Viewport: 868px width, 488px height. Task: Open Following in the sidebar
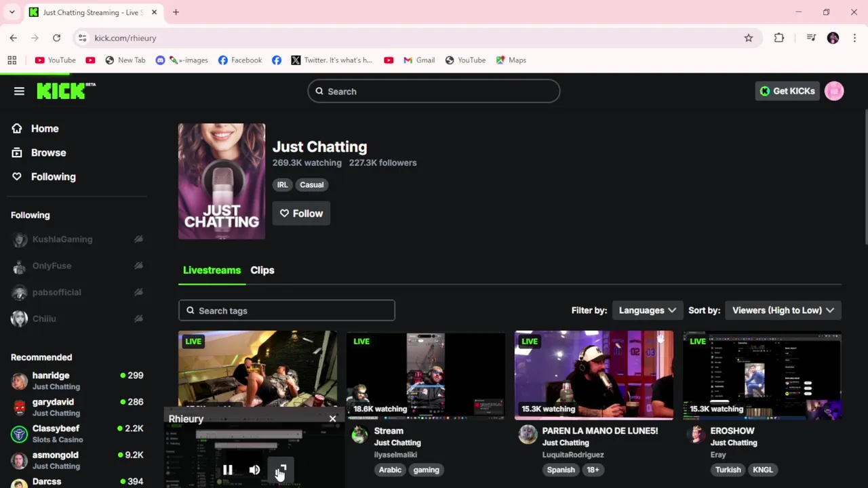(x=54, y=177)
